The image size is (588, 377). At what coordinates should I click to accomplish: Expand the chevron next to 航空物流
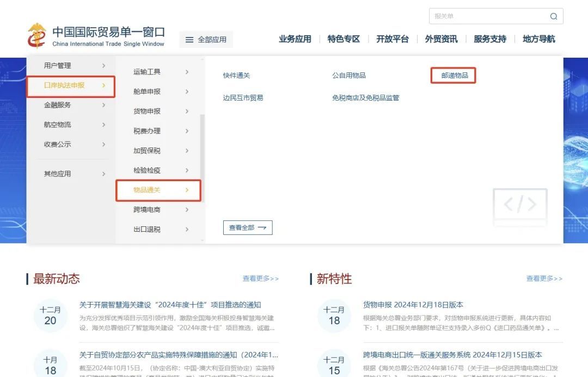click(103, 125)
